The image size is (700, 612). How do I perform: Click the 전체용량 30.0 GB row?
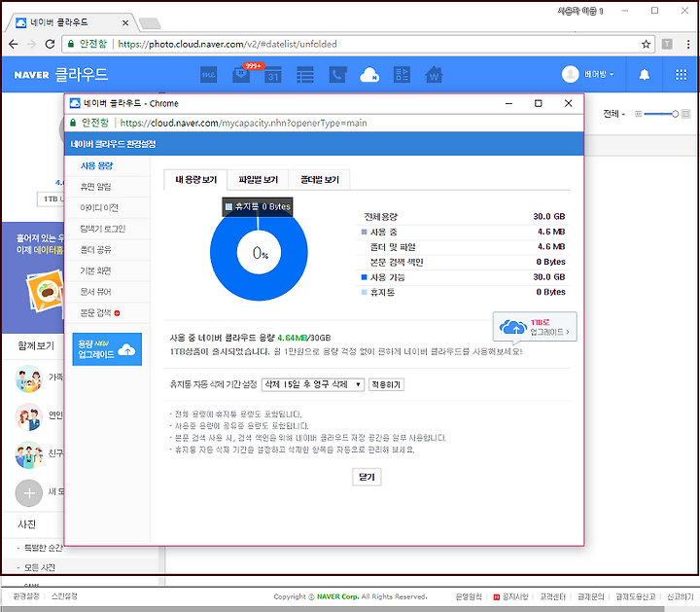pyautogui.click(x=463, y=217)
